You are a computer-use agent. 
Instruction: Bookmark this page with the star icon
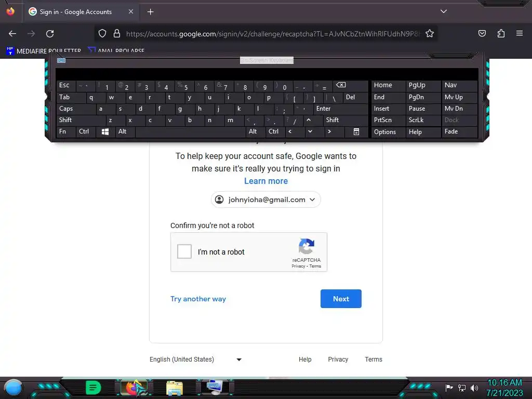pyautogui.click(x=430, y=34)
